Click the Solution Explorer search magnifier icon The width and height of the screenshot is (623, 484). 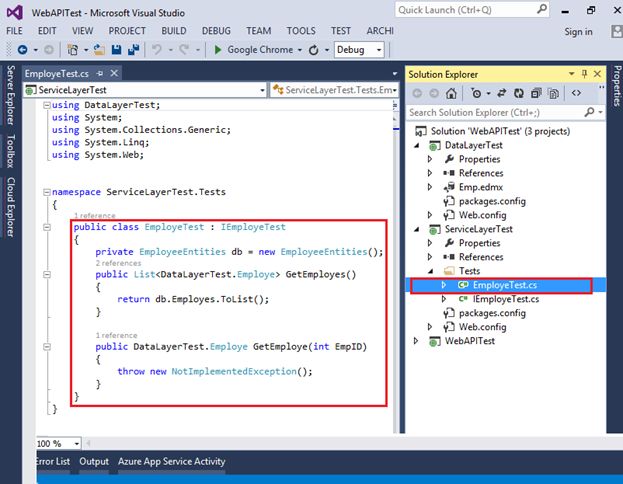click(590, 112)
